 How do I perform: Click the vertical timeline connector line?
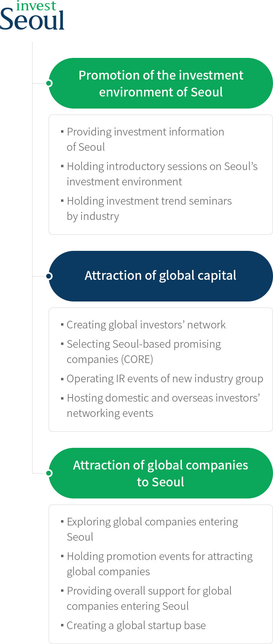[x=33, y=181]
